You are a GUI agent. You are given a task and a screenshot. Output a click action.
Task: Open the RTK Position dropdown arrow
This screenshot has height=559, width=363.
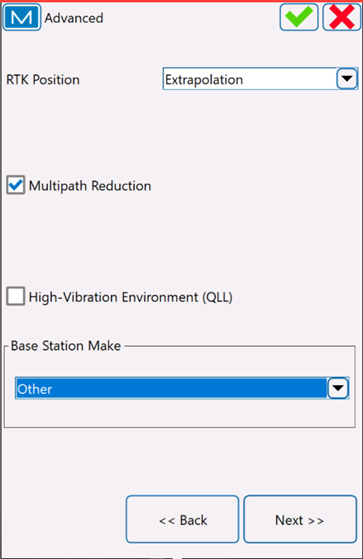[347, 79]
